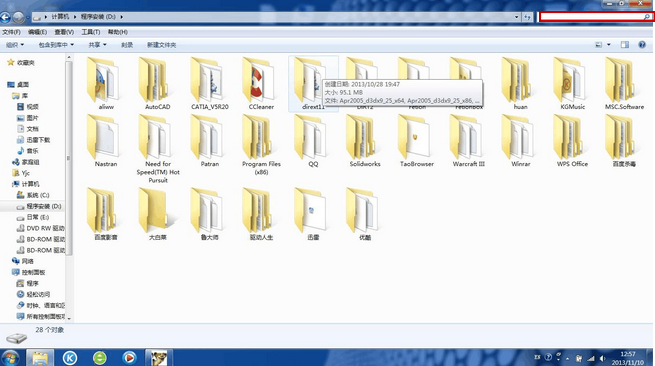
Task: Select the Program Files (x86) folder
Action: tap(261, 145)
